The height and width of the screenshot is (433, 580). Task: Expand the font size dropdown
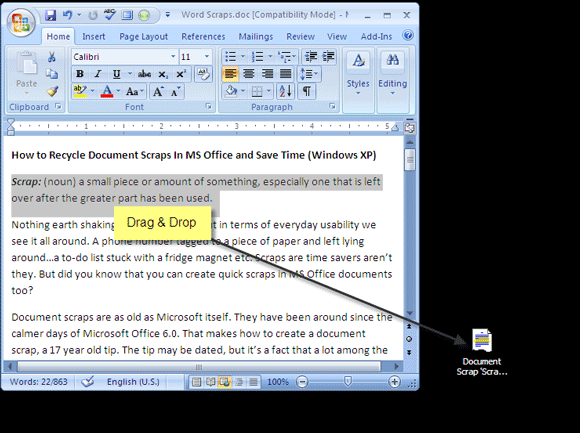pyautogui.click(x=206, y=57)
